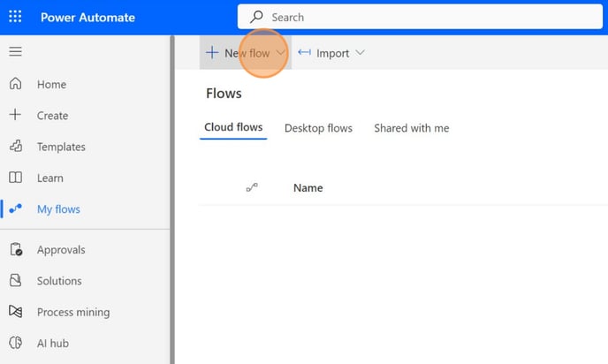Select My flows in sidebar
The width and height of the screenshot is (608, 364).
tap(58, 209)
